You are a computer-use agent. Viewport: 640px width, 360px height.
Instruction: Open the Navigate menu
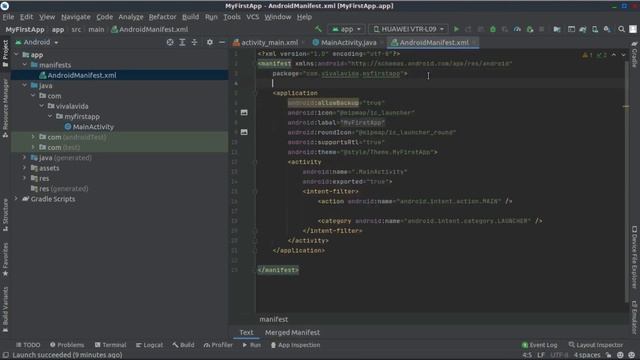pos(76,17)
